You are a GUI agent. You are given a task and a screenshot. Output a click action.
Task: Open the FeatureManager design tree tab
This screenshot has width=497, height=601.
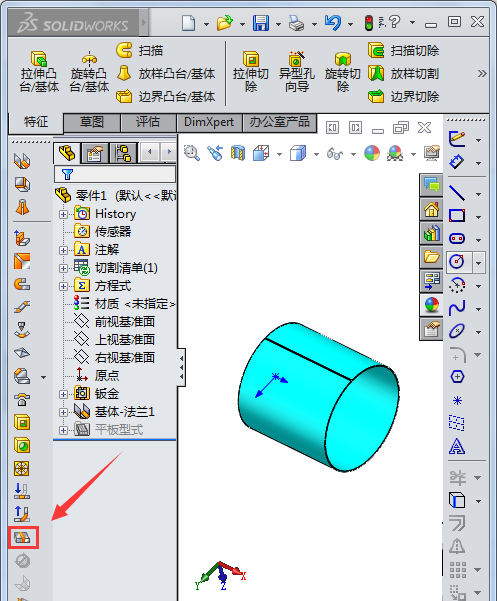click(x=67, y=153)
